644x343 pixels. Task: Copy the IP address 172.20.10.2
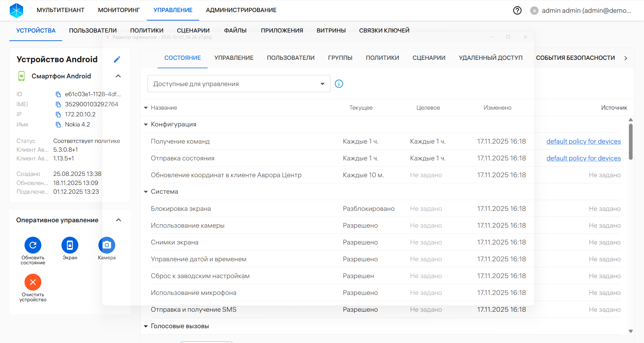tap(58, 115)
